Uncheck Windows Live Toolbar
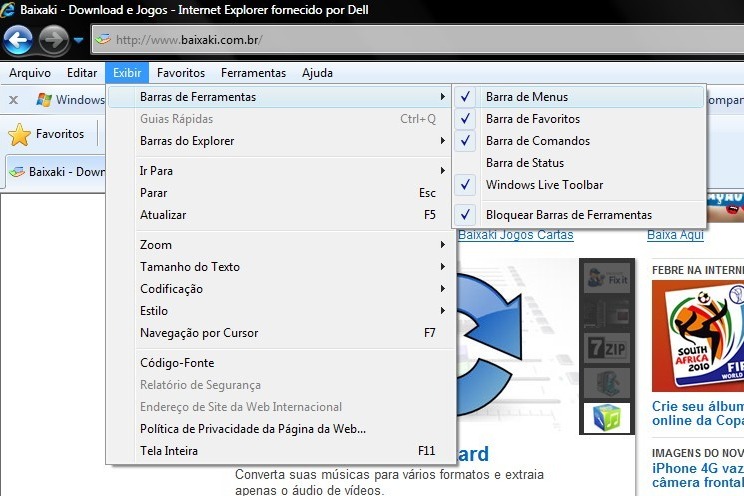 click(579, 185)
